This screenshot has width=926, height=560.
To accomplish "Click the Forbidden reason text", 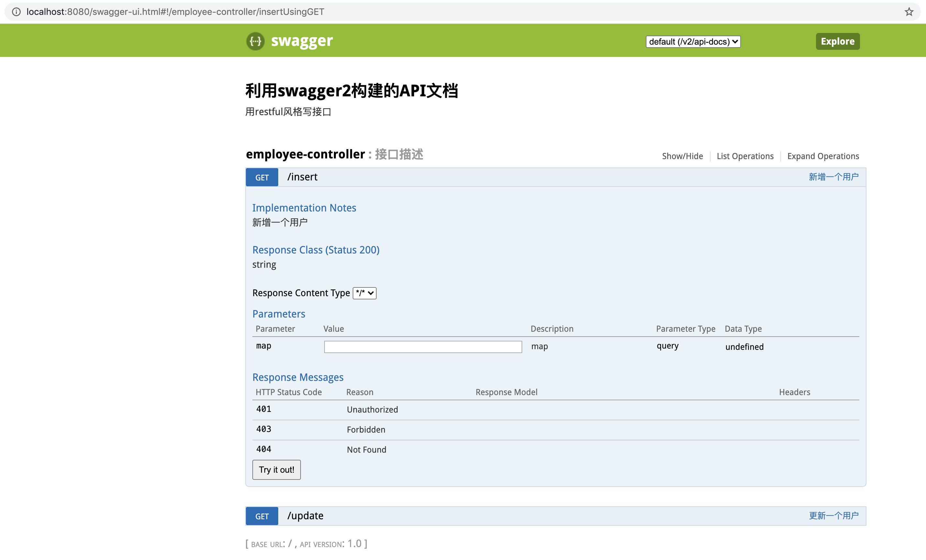I will pos(366,429).
